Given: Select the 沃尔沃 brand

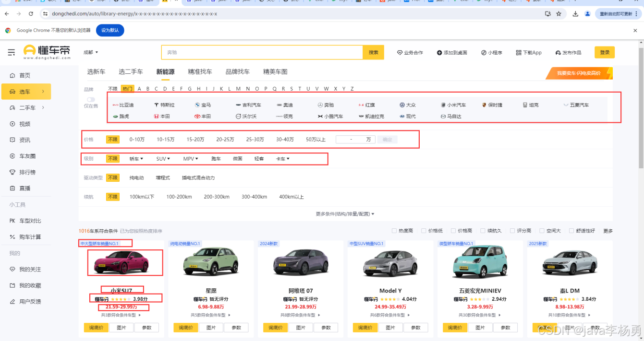Looking at the screenshot, I should 246,117.
